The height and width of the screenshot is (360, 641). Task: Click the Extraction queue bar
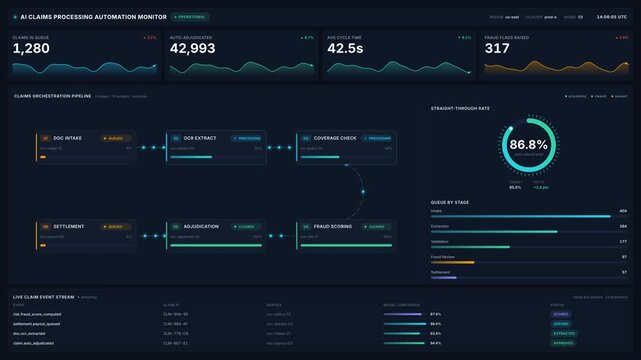[529, 232]
